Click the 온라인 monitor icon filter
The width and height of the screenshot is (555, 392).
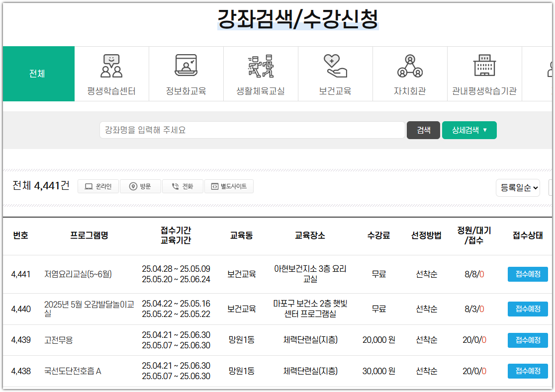tap(88, 186)
